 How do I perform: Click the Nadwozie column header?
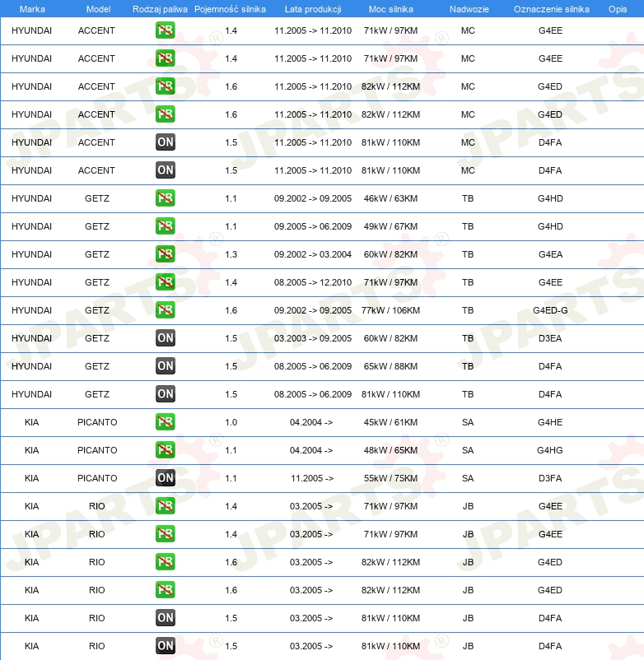(x=469, y=9)
